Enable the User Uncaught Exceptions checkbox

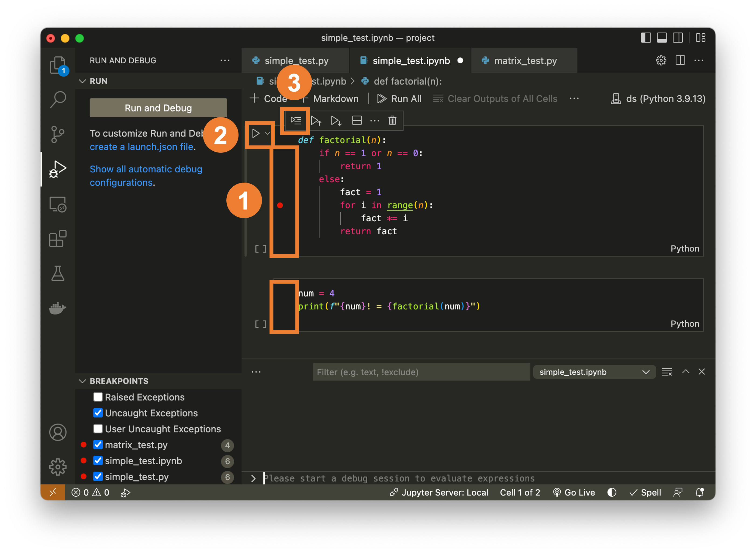click(x=98, y=429)
